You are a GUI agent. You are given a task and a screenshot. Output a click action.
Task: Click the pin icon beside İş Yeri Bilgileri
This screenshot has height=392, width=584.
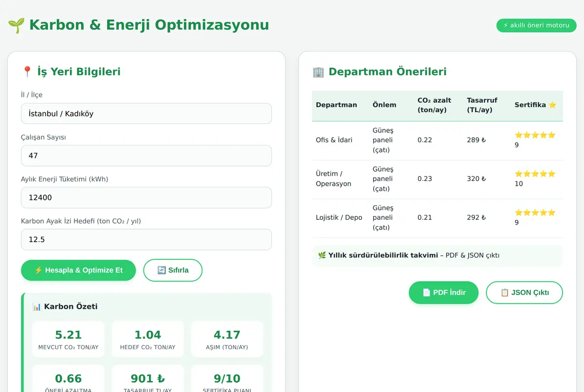pyautogui.click(x=27, y=72)
